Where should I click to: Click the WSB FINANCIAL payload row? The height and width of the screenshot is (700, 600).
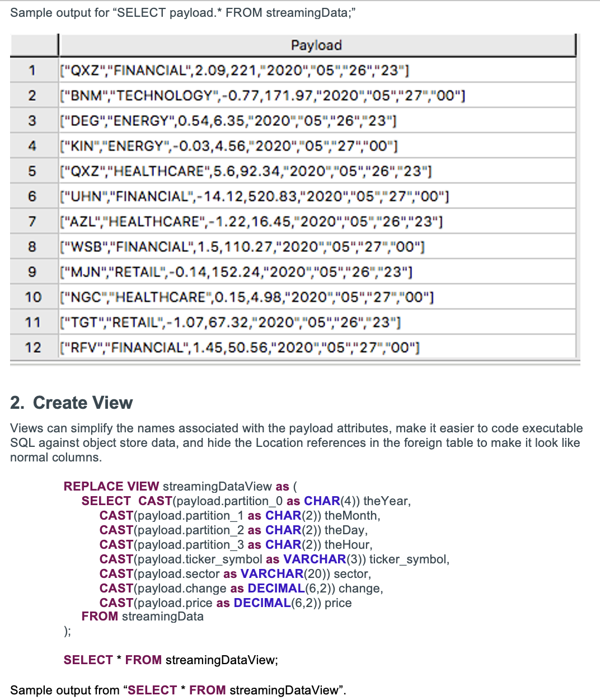coord(242,247)
